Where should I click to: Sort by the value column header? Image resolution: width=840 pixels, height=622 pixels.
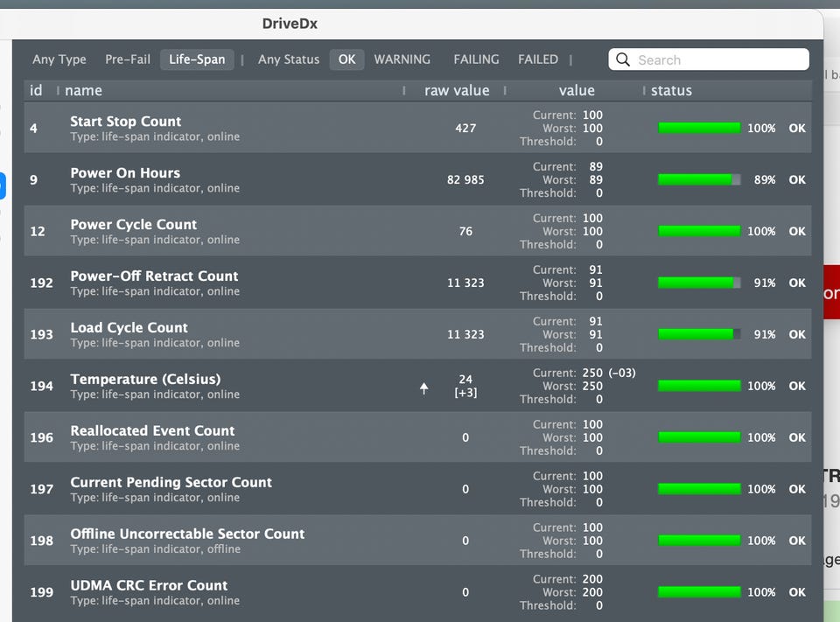pyautogui.click(x=577, y=90)
